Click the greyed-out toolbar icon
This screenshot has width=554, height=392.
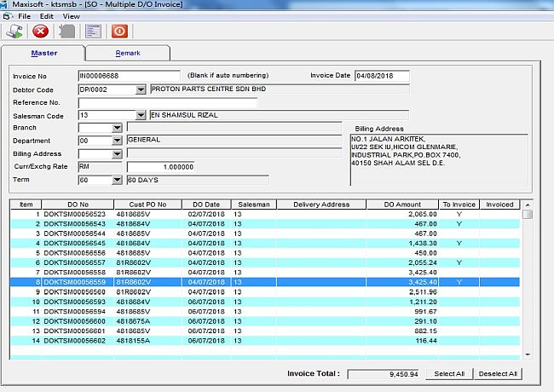(66, 31)
